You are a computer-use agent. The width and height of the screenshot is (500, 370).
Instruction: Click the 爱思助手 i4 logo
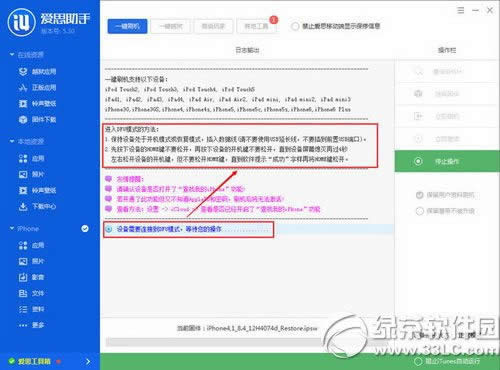[21, 22]
